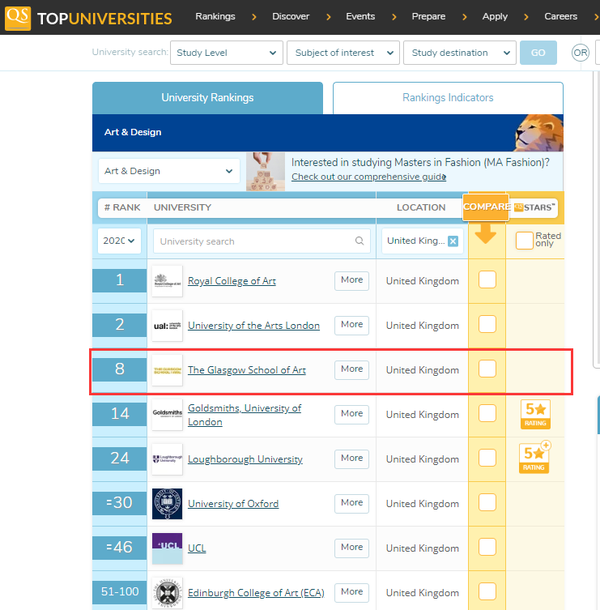600x610 pixels.
Task: Click Loughborough 5 star plus rating badge
Action: tap(535, 458)
